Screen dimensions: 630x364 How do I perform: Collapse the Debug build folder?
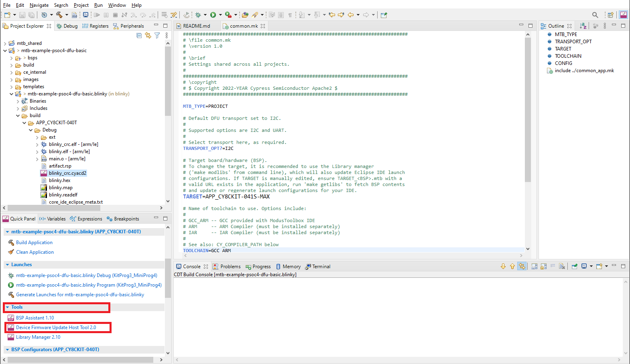coord(30,130)
